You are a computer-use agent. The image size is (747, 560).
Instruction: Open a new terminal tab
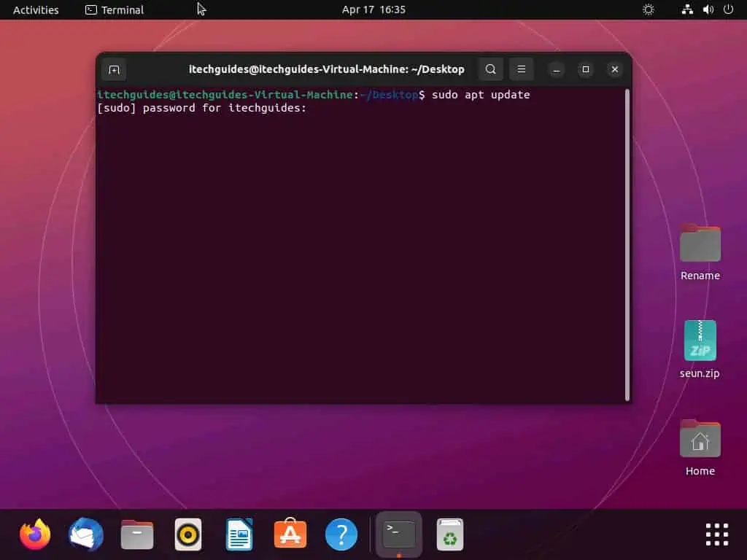pos(114,69)
